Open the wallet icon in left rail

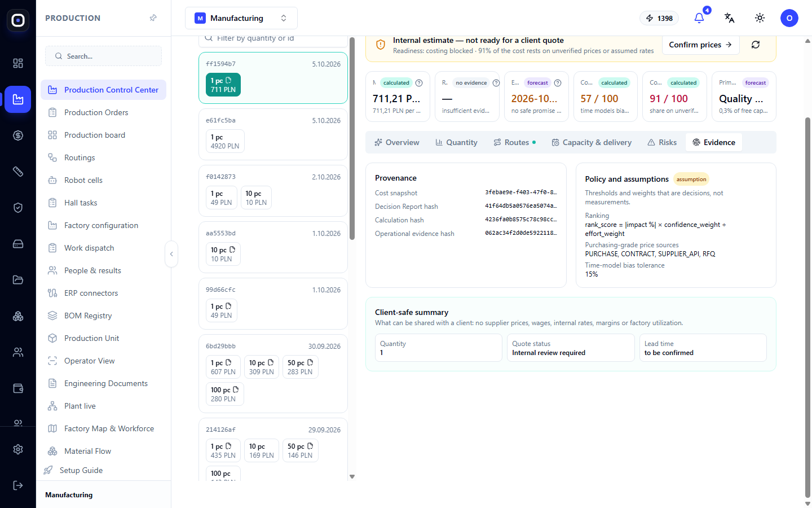[x=18, y=388]
